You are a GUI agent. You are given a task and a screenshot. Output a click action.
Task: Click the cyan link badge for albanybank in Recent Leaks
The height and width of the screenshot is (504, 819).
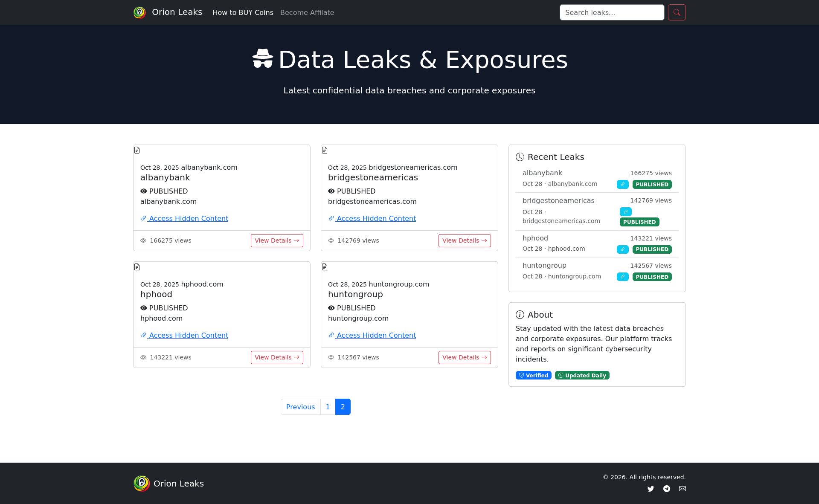point(622,184)
